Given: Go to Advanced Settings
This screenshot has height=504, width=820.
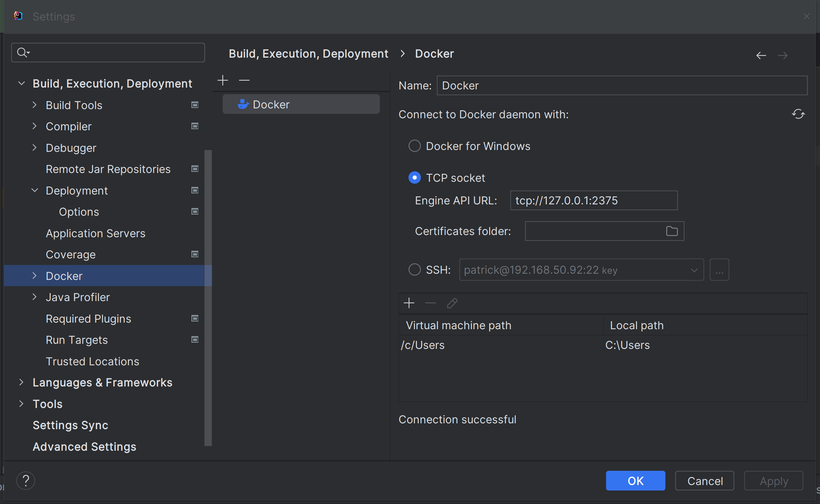Looking at the screenshot, I should (84, 447).
